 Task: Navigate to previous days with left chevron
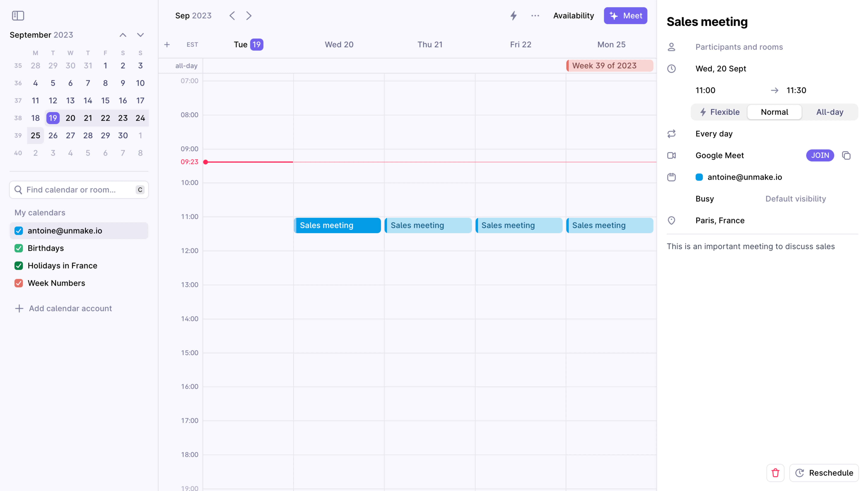pyautogui.click(x=232, y=16)
